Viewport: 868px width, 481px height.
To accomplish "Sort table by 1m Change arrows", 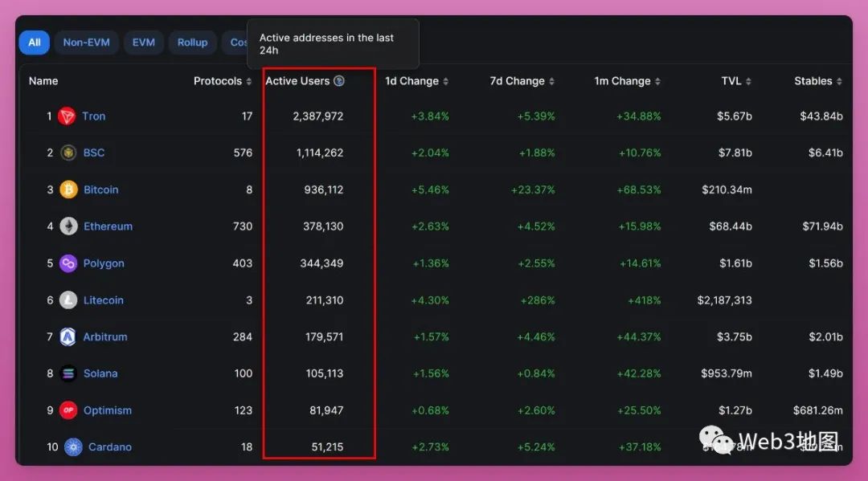I will 657,81.
